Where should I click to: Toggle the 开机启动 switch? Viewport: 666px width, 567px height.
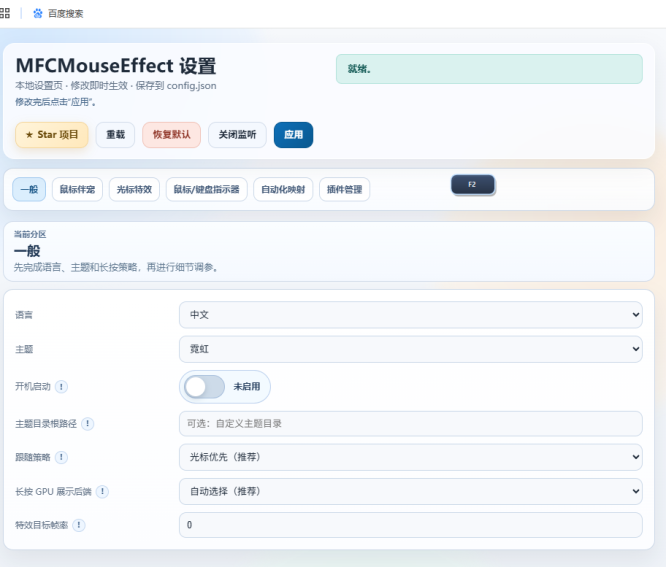click(204, 387)
